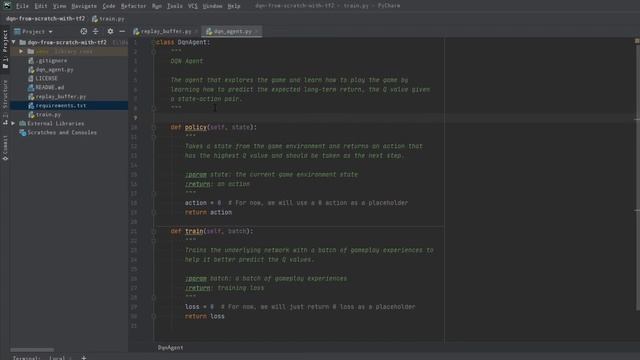The width and height of the screenshot is (640, 360).
Task: Click the venv folder icon
Action: [31, 51]
